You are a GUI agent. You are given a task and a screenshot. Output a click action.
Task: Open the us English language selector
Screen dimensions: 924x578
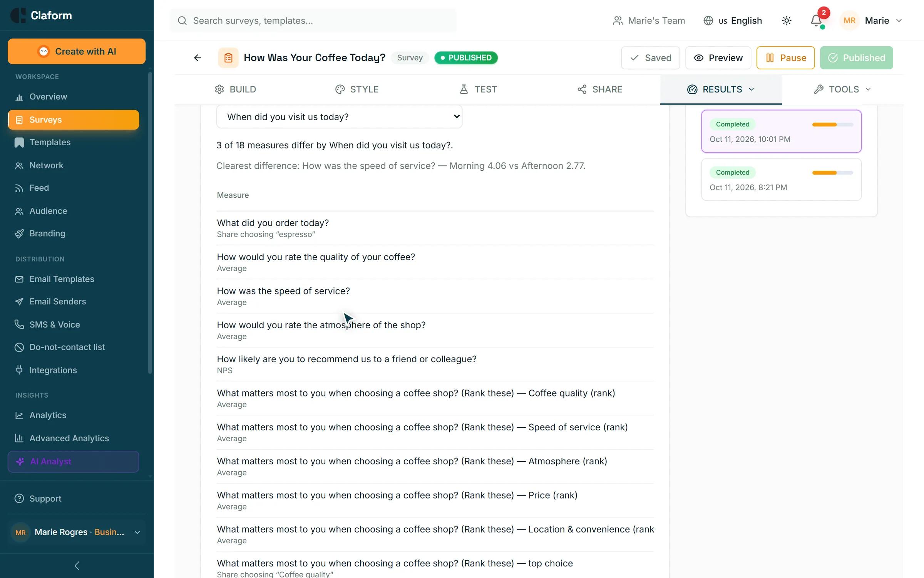[x=733, y=20]
